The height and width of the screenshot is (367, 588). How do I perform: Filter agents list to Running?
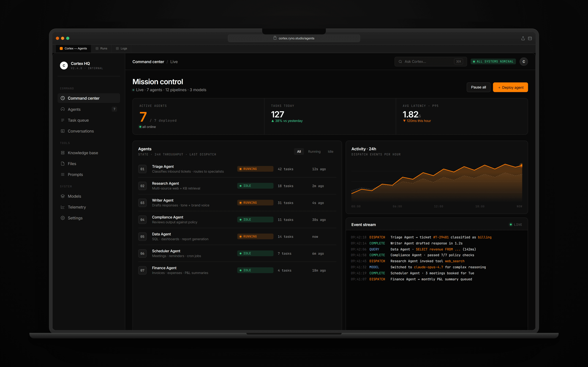pos(314,151)
